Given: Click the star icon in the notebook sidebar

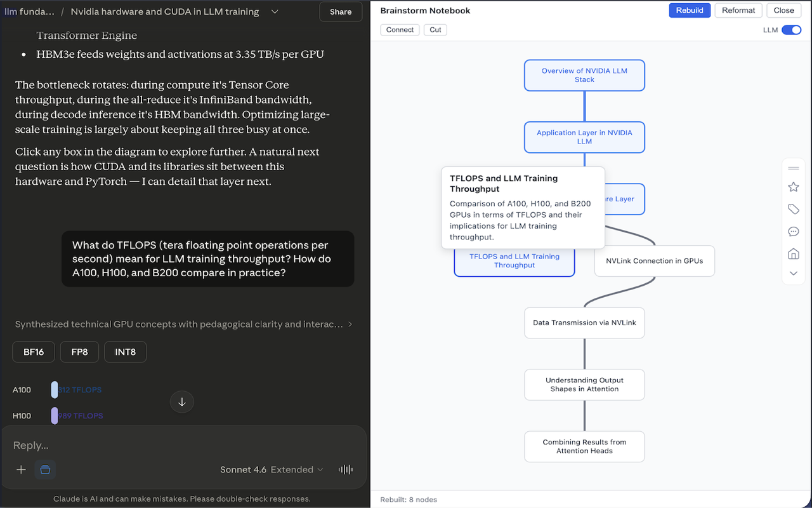Looking at the screenshot, I should [x=794, y=187].
